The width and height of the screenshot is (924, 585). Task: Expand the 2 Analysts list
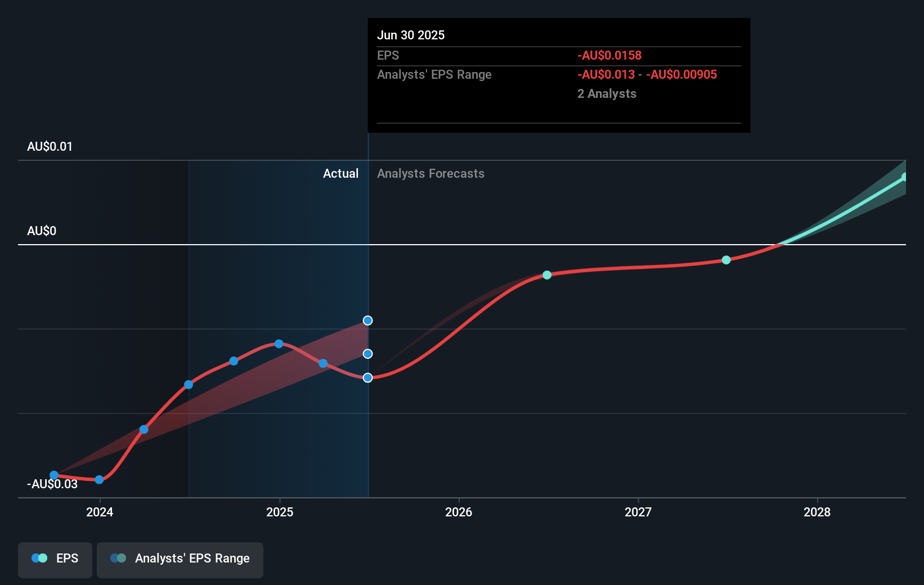607,93
